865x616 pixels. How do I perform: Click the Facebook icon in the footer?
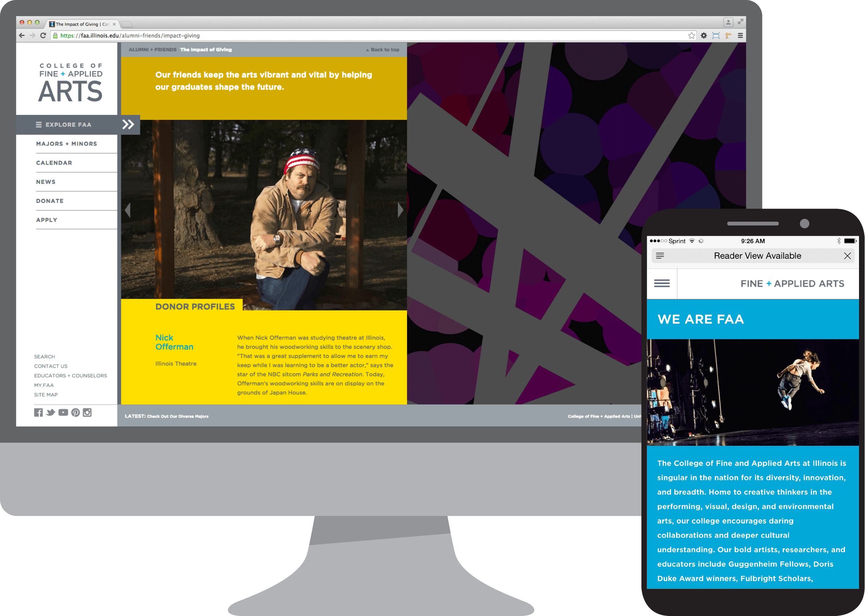pos(37,412)
